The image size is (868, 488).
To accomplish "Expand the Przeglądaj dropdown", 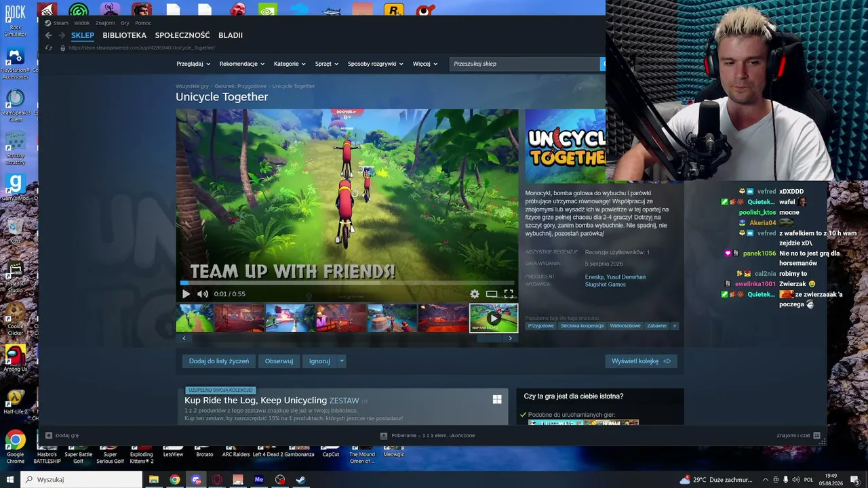I will point(193,64).
